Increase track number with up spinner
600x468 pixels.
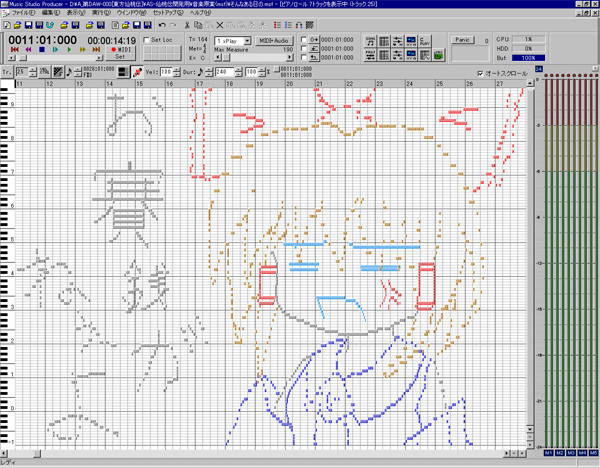[33, 69]
